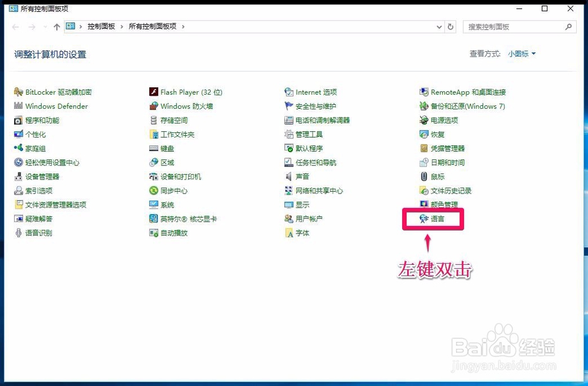The width and height of the screenshot is (588, 386).
Task: Open the 电话和调制解调器 icon
Action: 289,120
